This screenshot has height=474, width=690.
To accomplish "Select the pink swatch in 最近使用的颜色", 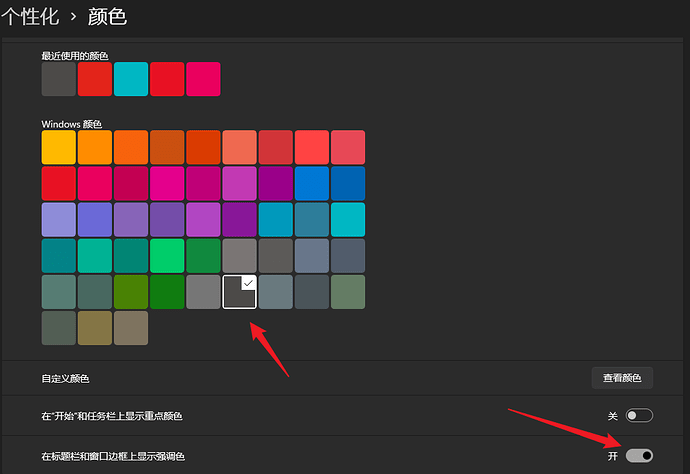I will coord(203,79).
